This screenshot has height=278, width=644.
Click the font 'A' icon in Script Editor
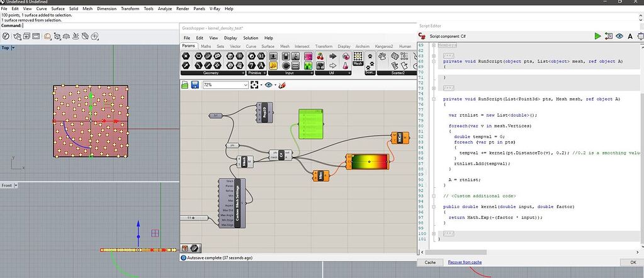[x=630, y=37]
